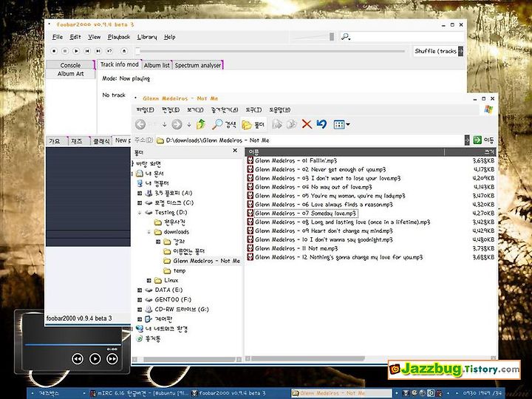
Task: Open foobar2000 Help menu
Action: (x=170, y=37)
